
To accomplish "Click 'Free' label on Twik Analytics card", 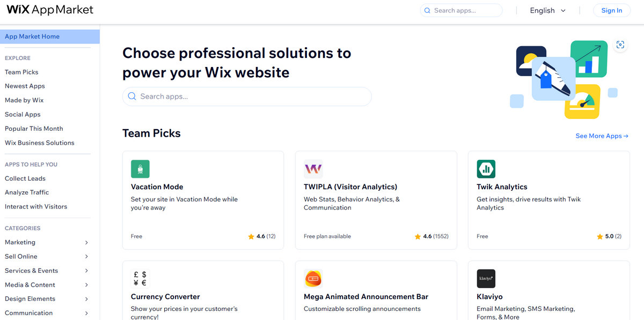I will 482,236.
